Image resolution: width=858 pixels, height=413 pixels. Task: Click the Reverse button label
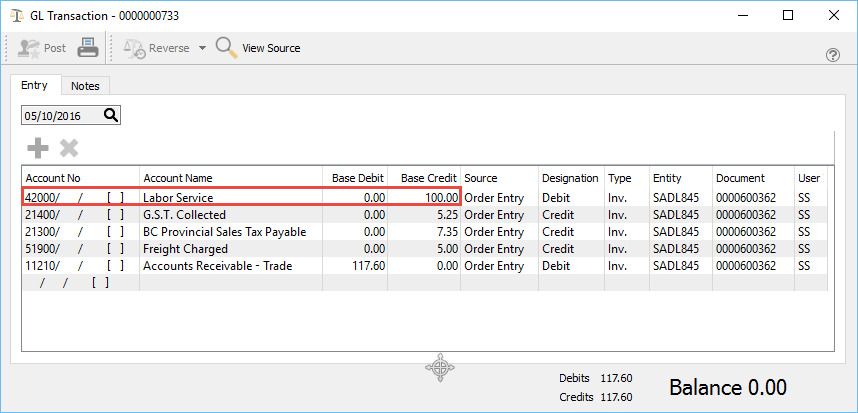coord(169,48)
